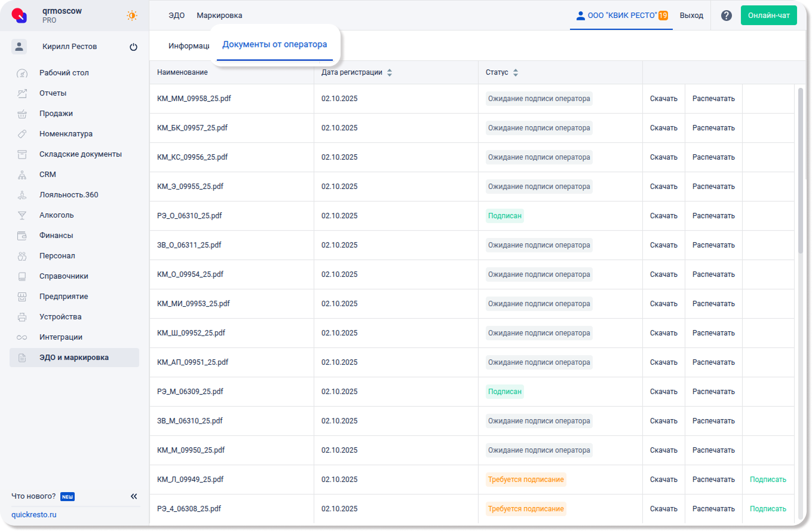Follow the quickresto.ru link
The height and width of the screenshot is (531, 812).
click(x=34, y=515)
